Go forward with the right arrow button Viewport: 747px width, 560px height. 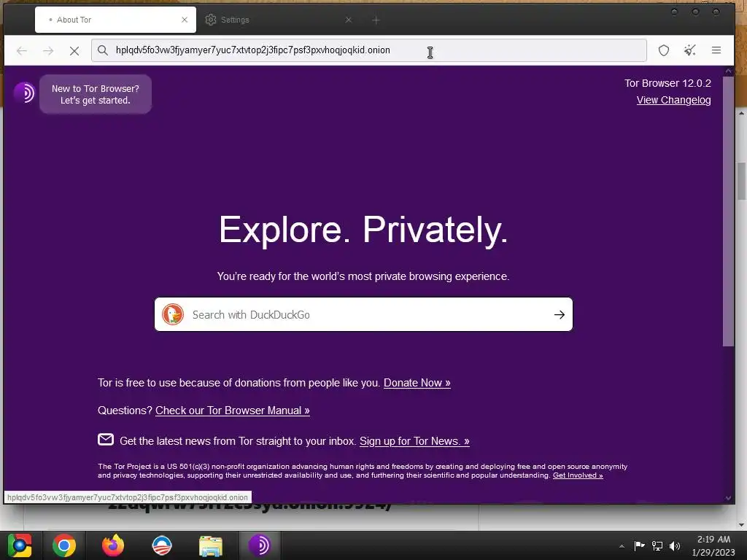pyautogui.click(x=48, y=50)
